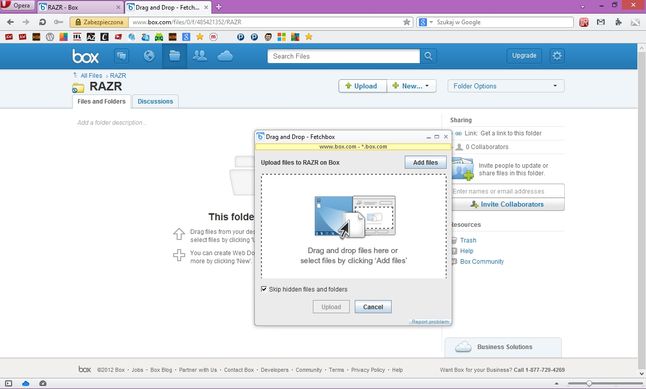Open the Help link under Resources

[x=466, y=251]
